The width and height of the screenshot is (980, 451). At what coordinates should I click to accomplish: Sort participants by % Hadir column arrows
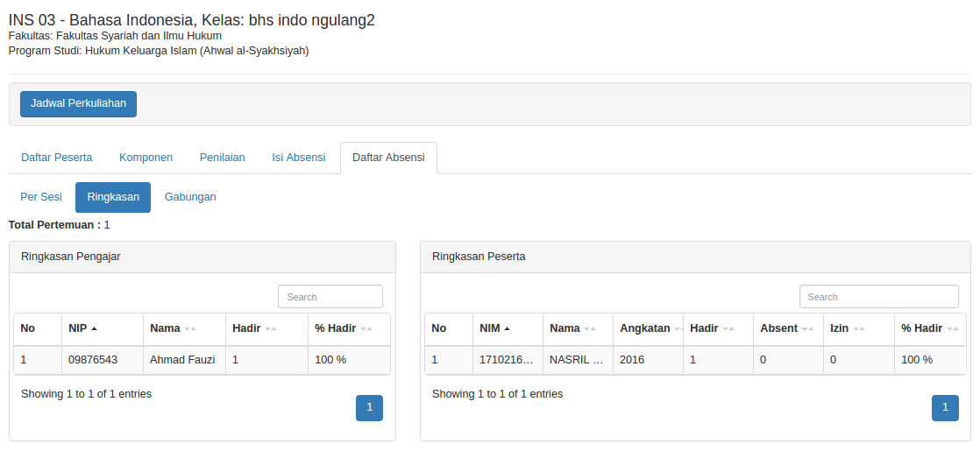coord(953,328)
